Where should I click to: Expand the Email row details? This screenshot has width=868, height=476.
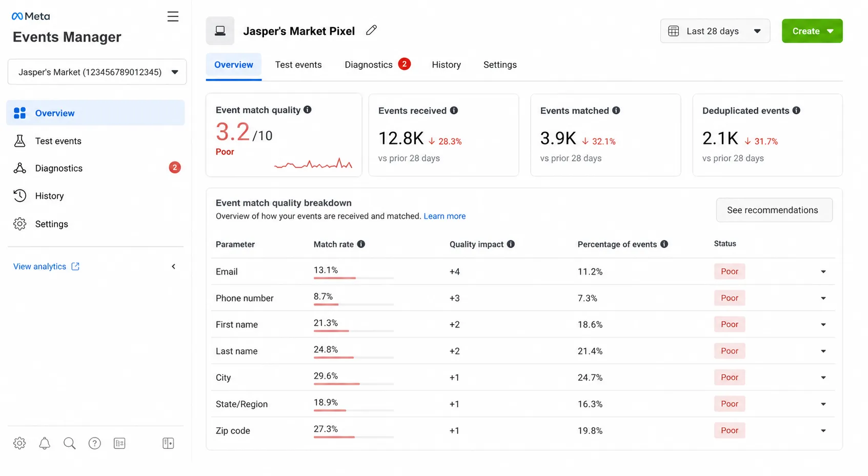823,272
